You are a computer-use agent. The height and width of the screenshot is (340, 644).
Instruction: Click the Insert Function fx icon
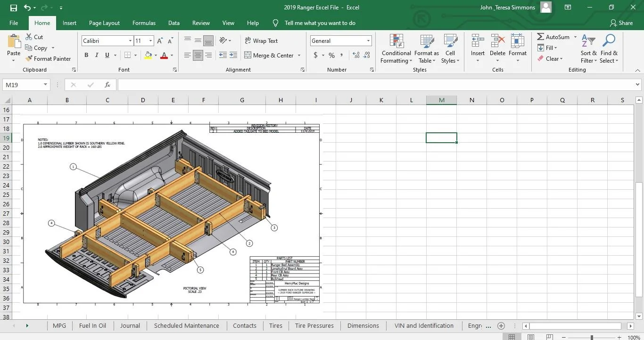click(107, 85)
